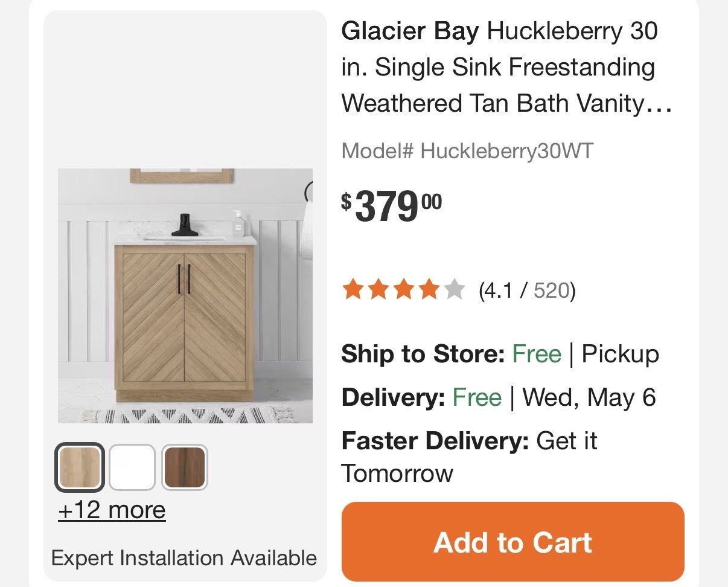Choose the white color swatch
This screenshot has width=728, height=587.
click(132, 467)
